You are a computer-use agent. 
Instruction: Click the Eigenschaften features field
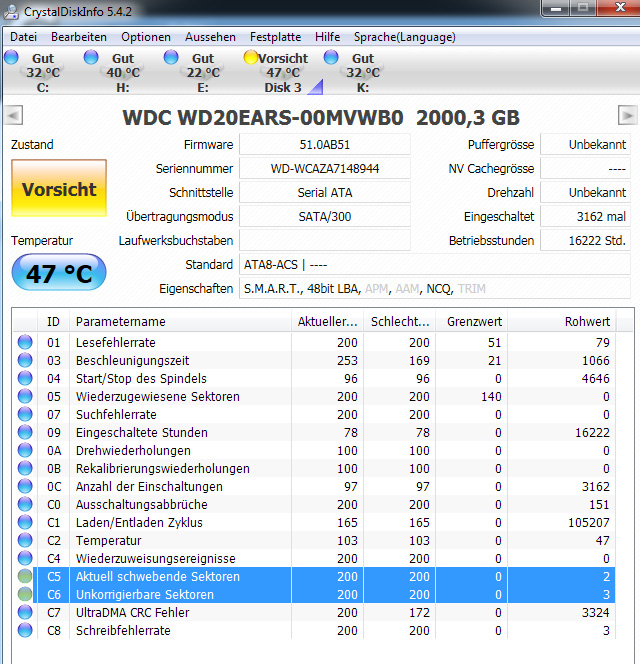[x=435, y=289]
